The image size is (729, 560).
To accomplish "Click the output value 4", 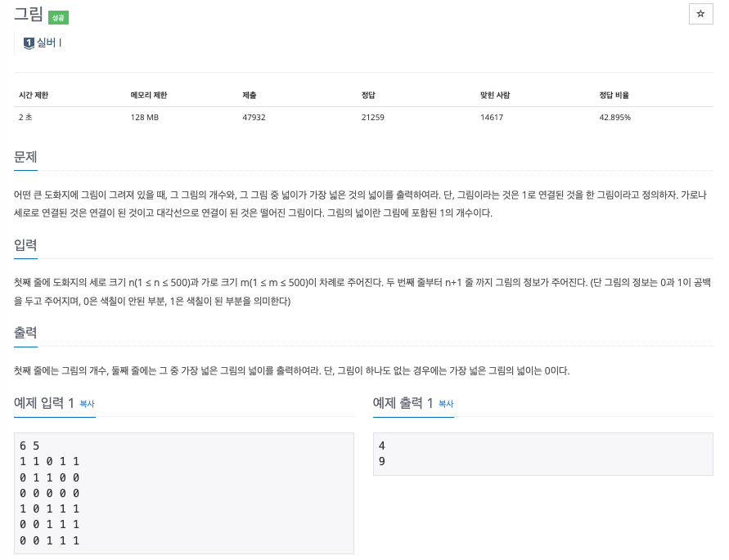I will (x=382, y=446).
